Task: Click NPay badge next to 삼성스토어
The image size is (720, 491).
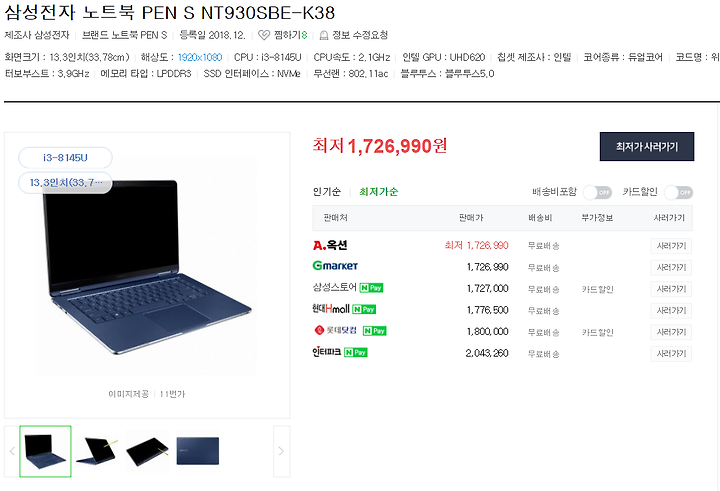Action: point(371,288)
